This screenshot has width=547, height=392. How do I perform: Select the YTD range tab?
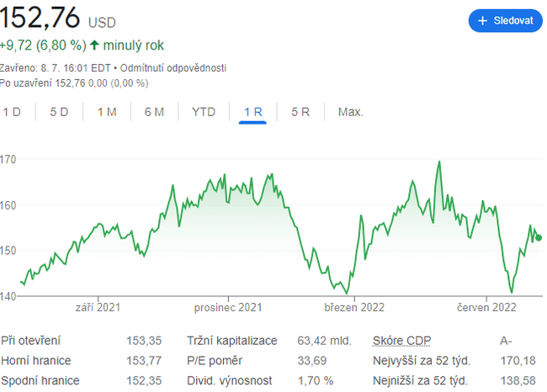pos(204,112)
